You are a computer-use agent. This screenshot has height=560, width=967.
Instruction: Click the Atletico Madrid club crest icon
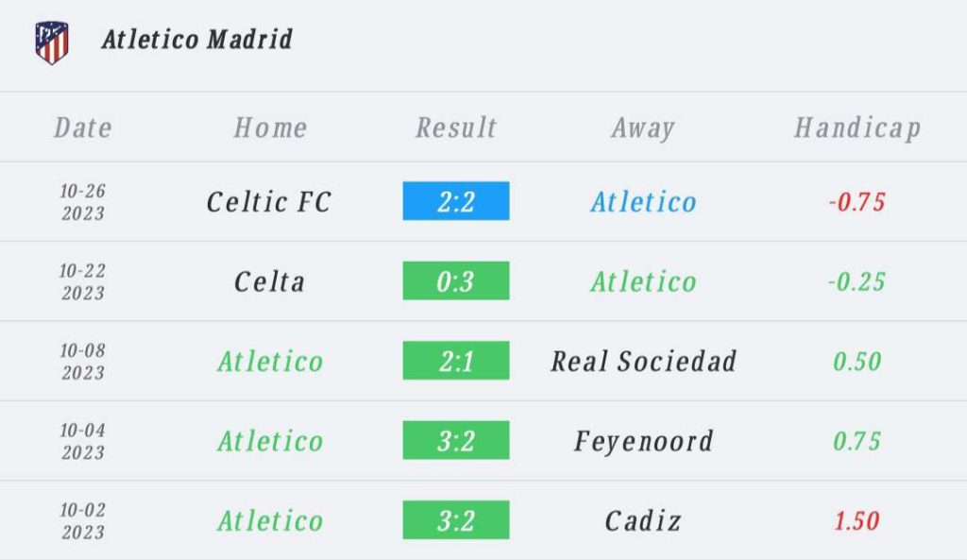[x=52, y=42]
